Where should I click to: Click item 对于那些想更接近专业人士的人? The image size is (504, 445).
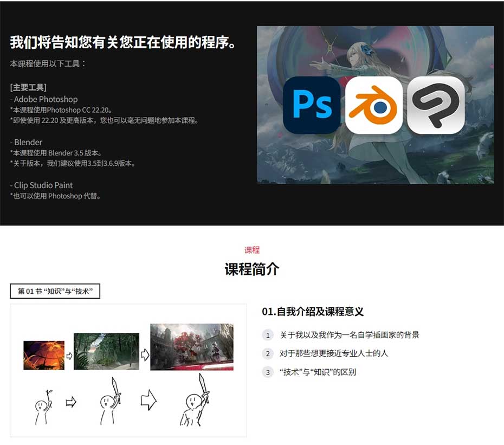click(334, 353)
